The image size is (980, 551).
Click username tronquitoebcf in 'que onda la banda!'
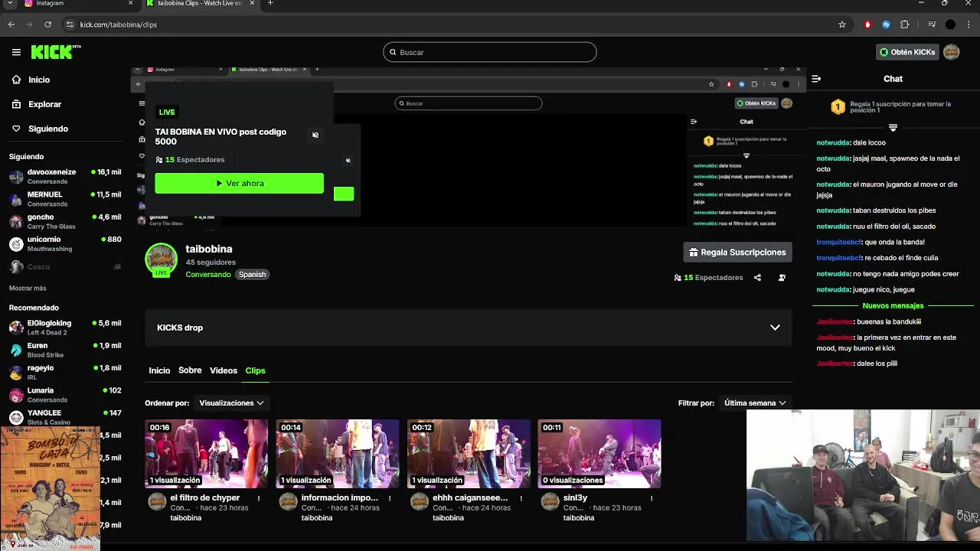pos(839,242)
